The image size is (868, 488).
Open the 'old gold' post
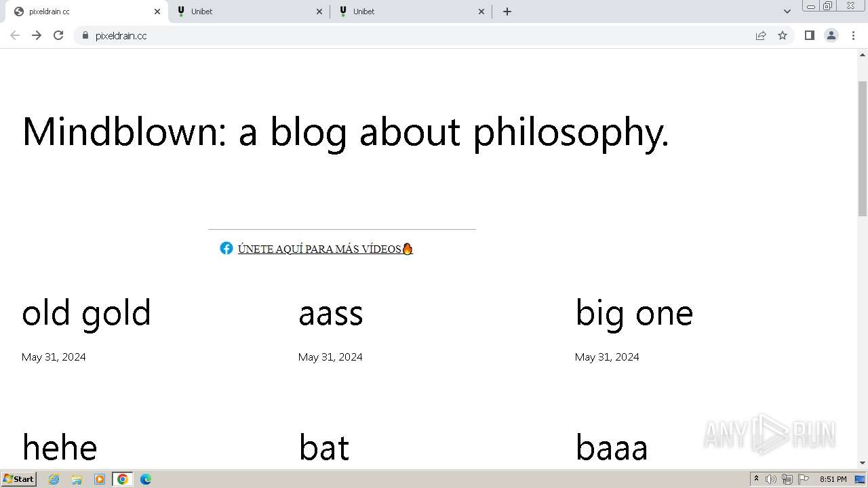(x=86, y=313)
